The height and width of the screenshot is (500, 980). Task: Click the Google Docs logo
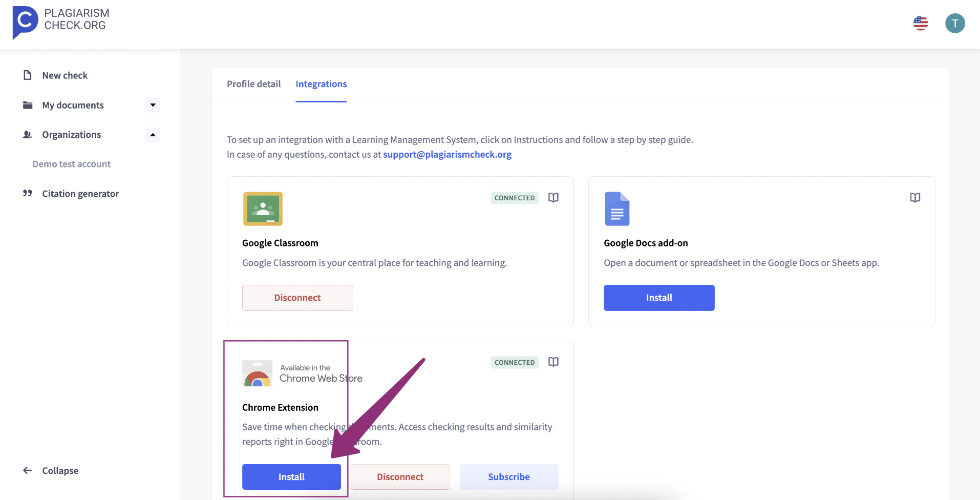click(x=617, y=209)
